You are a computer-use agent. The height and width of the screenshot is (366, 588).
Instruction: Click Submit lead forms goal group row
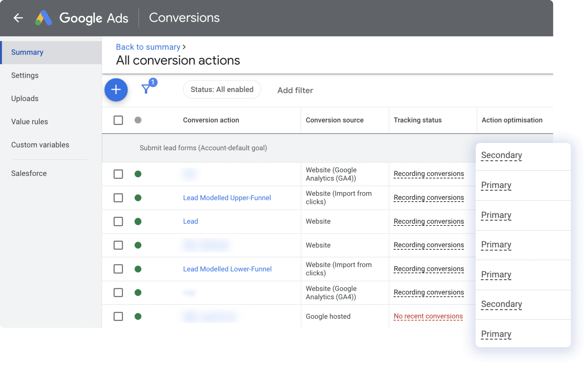[289, 148]
